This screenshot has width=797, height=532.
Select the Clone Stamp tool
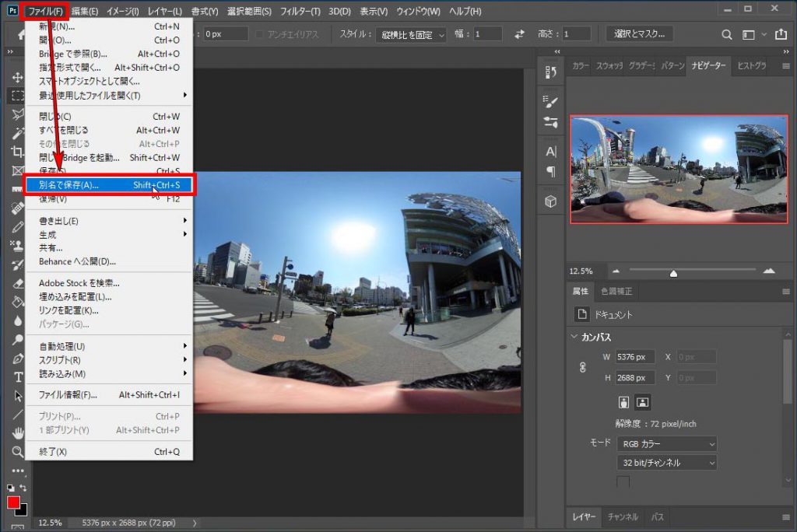(17, 246)
